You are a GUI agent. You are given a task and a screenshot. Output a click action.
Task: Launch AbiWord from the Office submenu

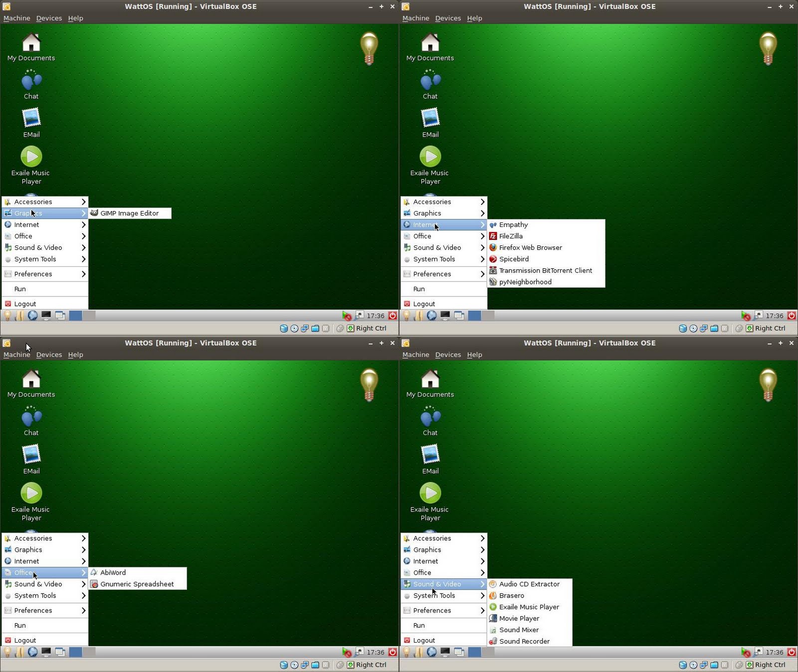[138, 573]
